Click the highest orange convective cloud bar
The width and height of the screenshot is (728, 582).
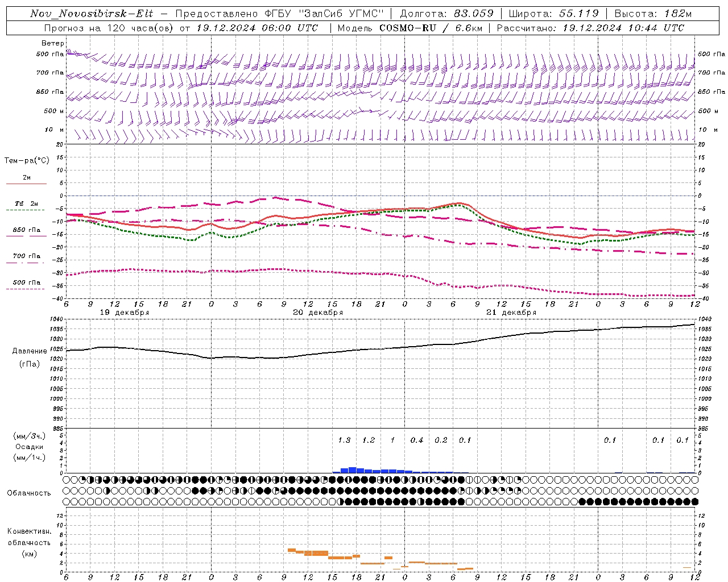tap(292, 550)
